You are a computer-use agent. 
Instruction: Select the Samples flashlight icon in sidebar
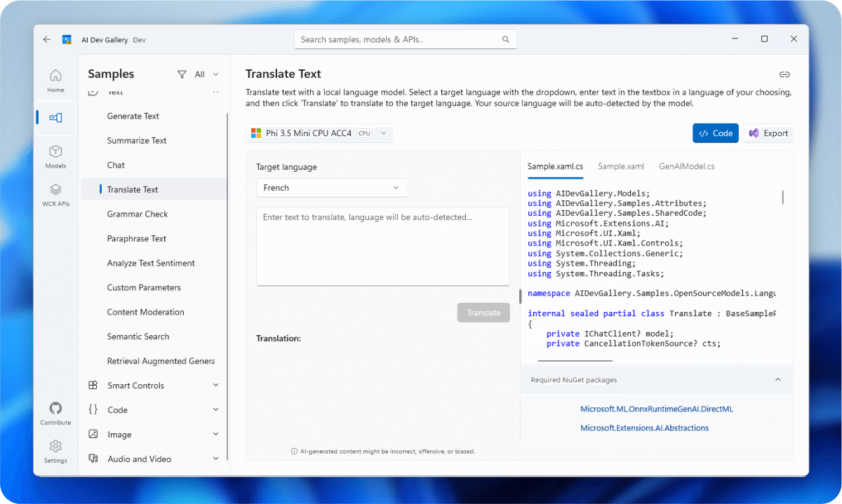tap(55, 118)
